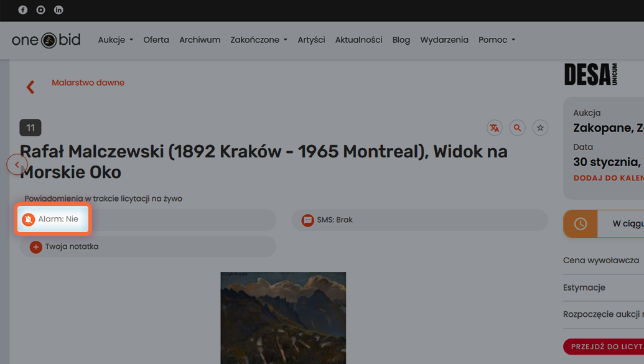Image resolution: width=644 pixels, height=364 pixels.
Task: Click the translate description icon
Action: click(495, 128)
